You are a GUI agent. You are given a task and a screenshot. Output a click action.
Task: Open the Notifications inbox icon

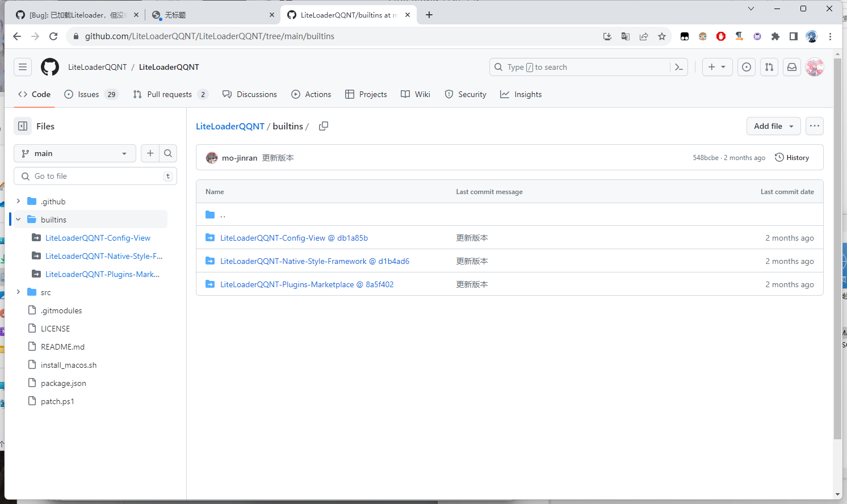tap(792, 67)
